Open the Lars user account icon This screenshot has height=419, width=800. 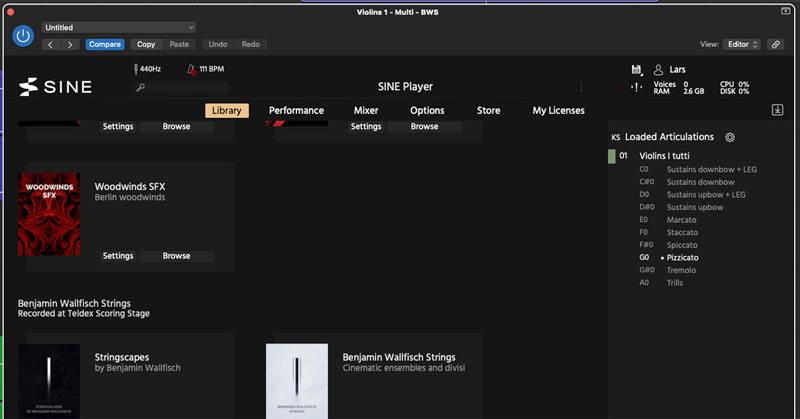click(x=658, y=70)
